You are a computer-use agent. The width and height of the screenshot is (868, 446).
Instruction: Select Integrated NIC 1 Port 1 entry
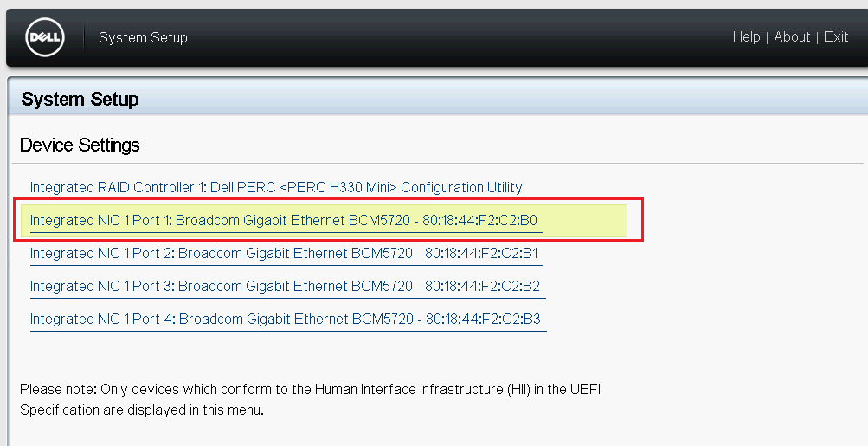[284, 221]
